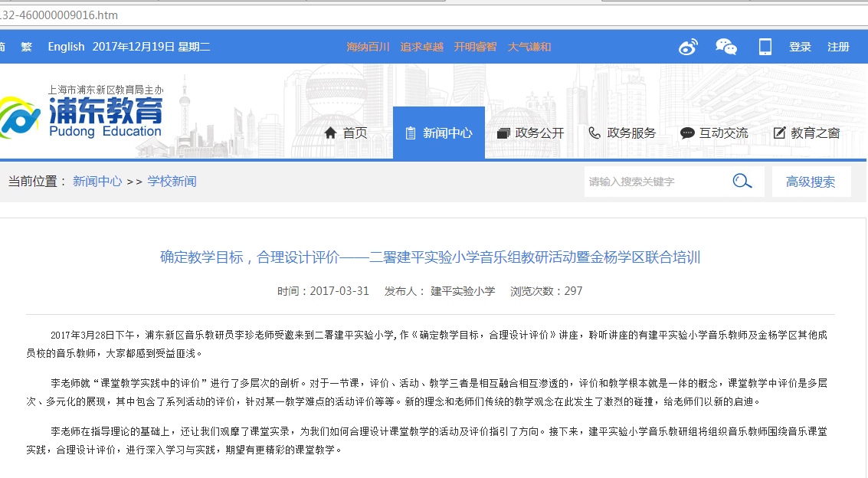Open the 政务公开 navigation tab
This screenshot has width=868, height=478.
pyautogui.click(x=531, y=133)
